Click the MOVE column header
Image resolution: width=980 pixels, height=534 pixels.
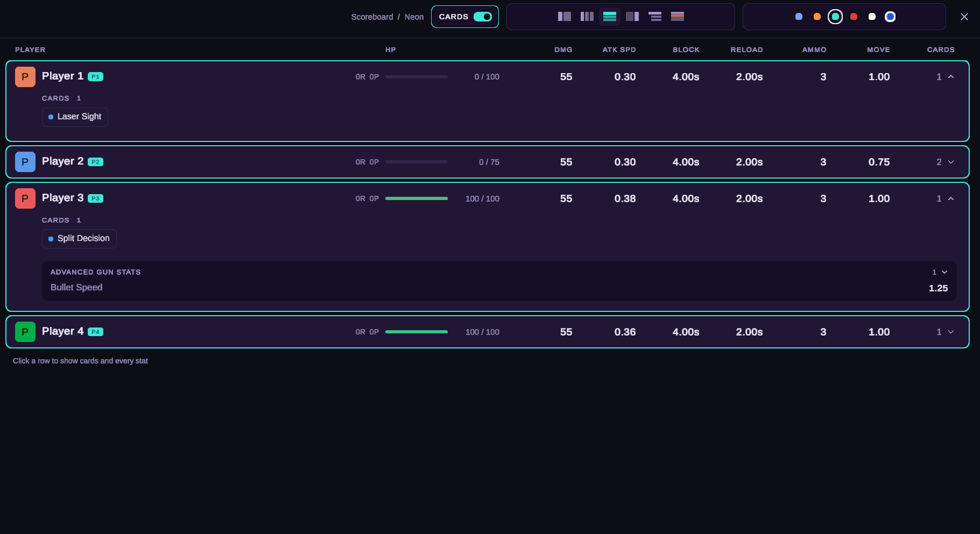878,49
